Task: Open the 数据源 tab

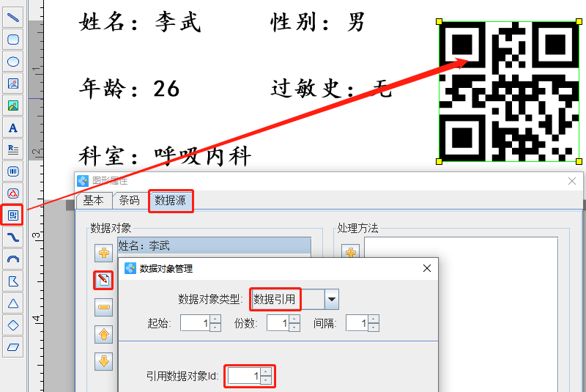Action: [x=171, y=201]
